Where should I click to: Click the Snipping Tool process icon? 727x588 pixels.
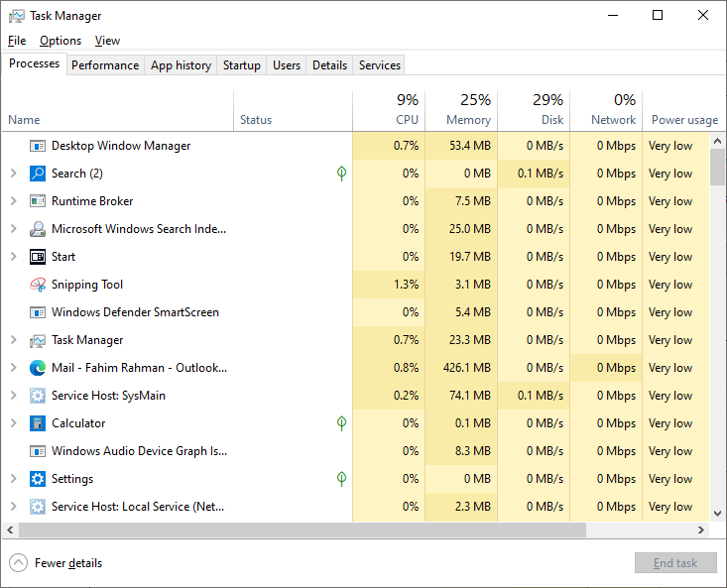[38, 285]
